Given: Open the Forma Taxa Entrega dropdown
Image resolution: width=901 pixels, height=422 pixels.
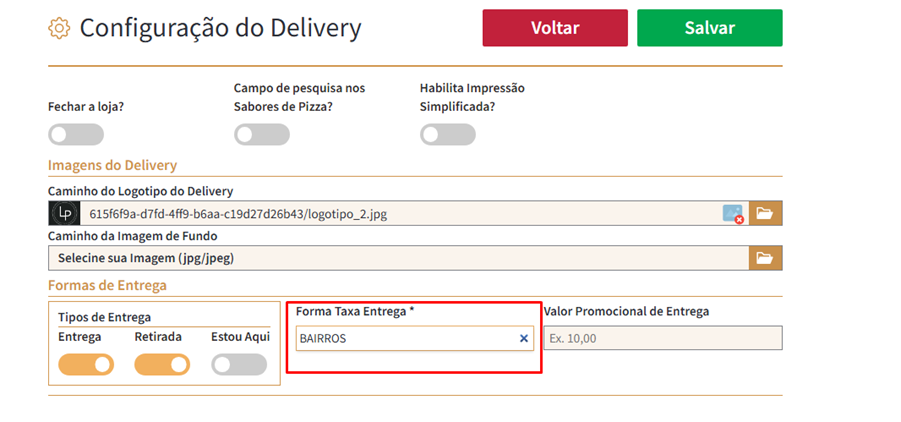Looking at the screenshot, I should tap(405, 339).
